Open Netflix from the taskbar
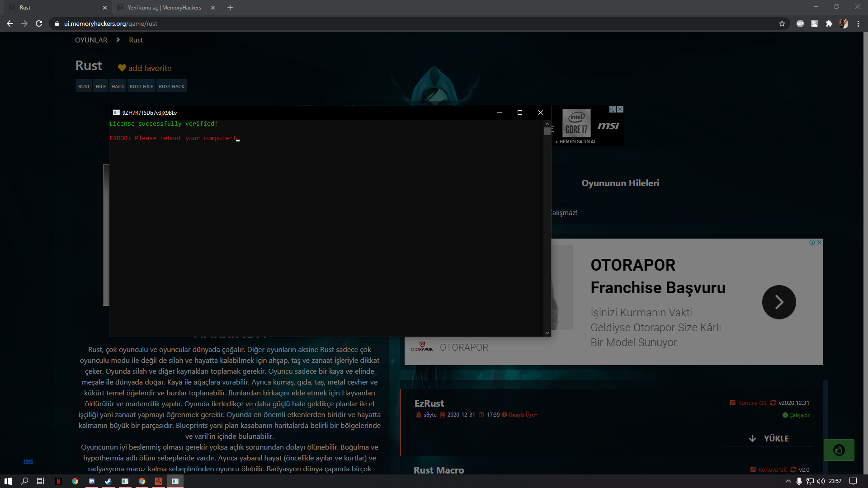The width and height of the screenshot is (868, 488). pyautogui.click(x=58, y=481)
